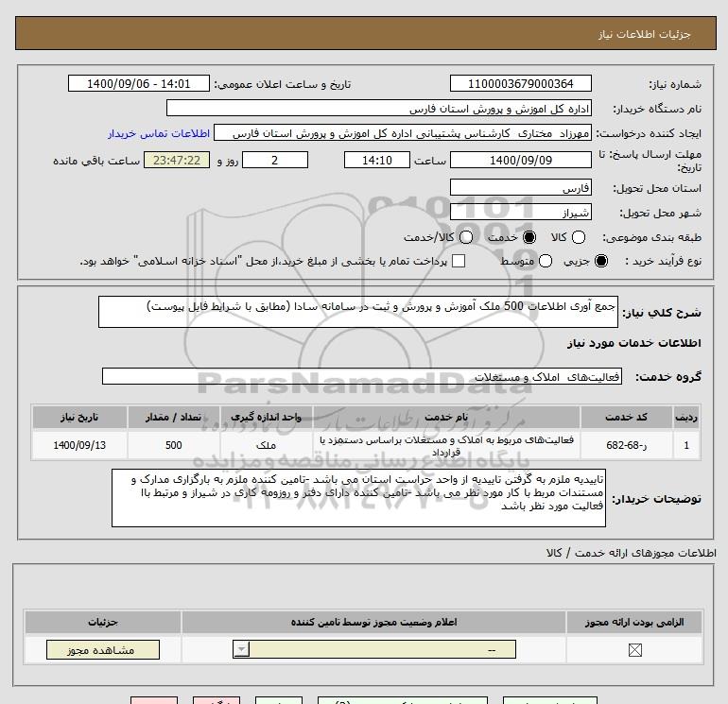Click the شماره نیاز field 1100003679000364
728x704 pixels.
coord(520,83)
